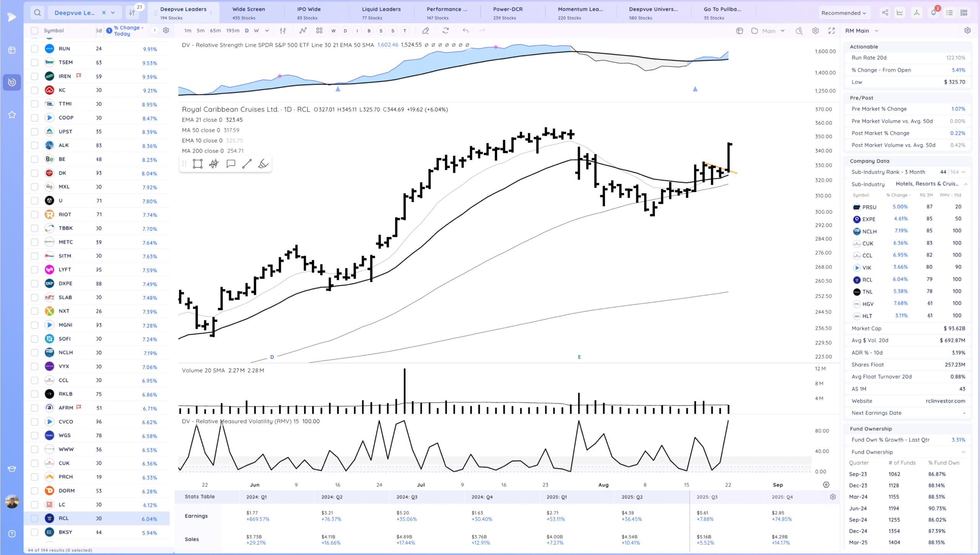Select the eraser tool in chart toolbar
Viewport: 980px width, 555px height.
pyautogui.click(x=425, y=31)
